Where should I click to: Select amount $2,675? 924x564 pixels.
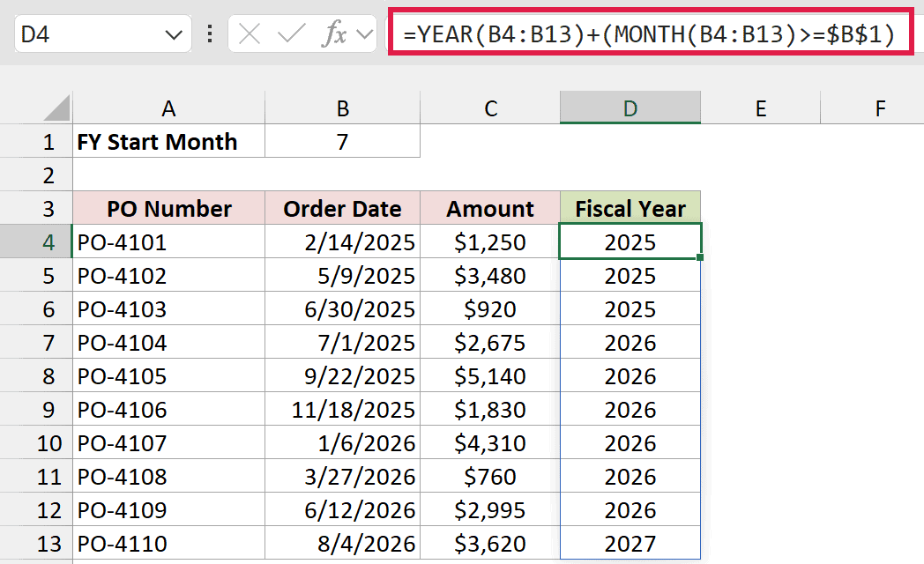click(490, 343)
